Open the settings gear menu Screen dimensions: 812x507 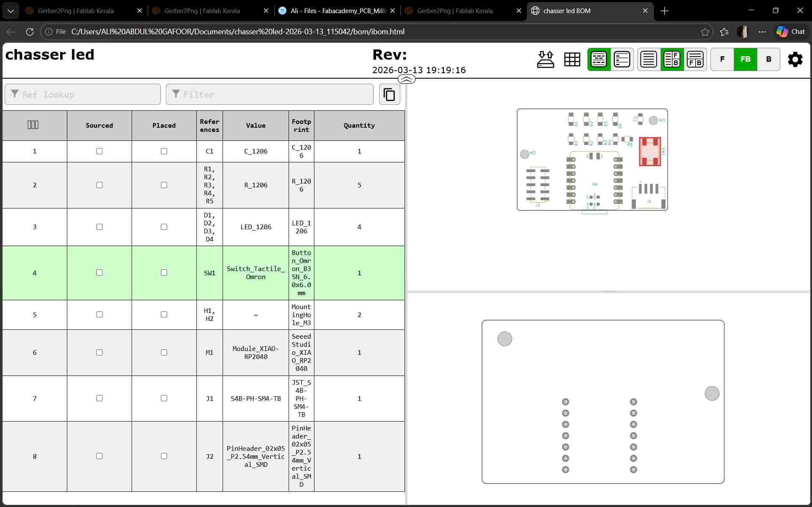pos(795,59)
